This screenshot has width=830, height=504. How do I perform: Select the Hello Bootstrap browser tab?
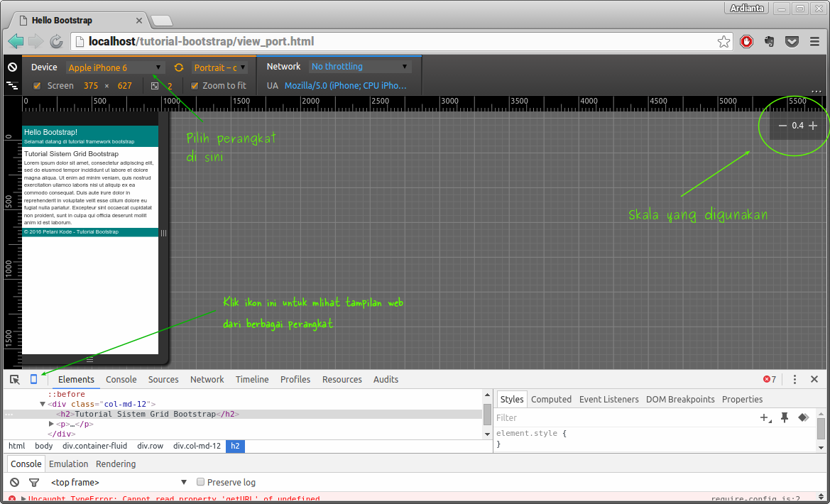click(80, 21)
